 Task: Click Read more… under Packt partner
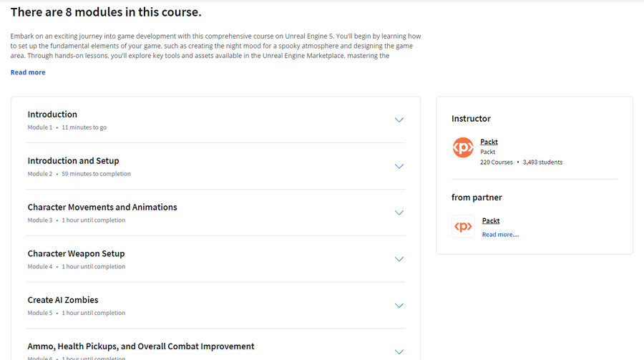500,235
